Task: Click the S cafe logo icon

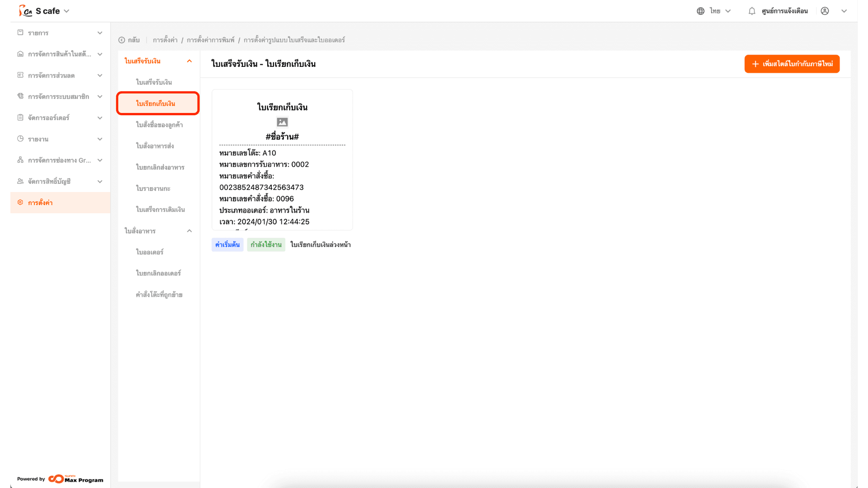Action: click(x=25, y=11)
